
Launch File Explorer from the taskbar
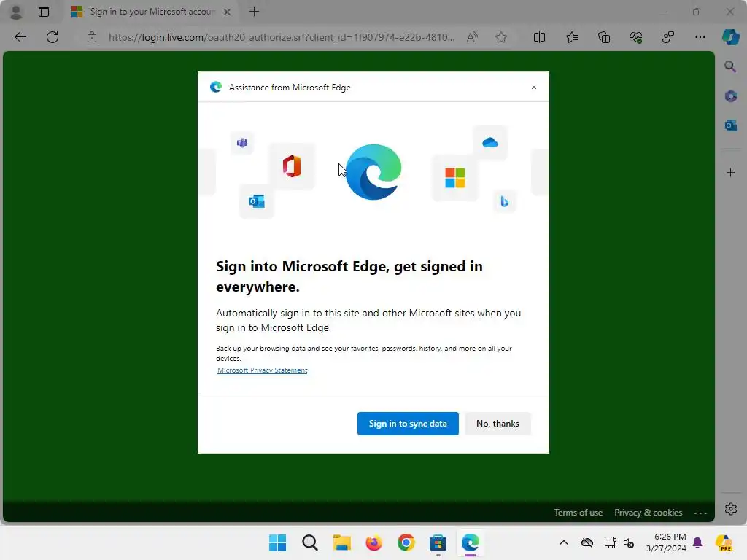341,542
